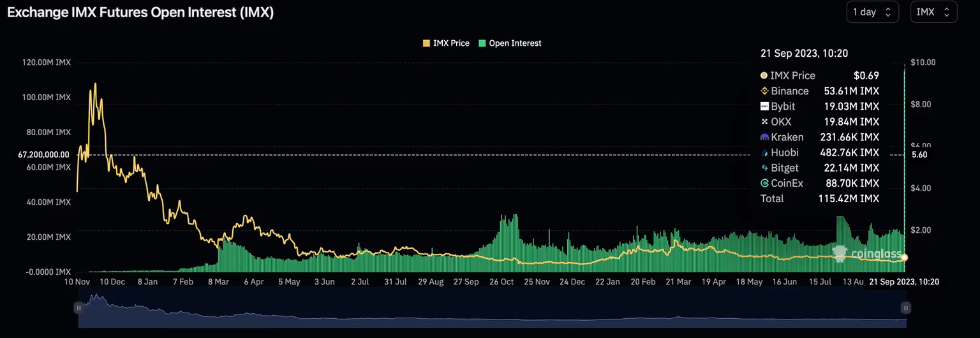This screenshot has width=980, height=338.
Task: Click the Binance icon in tooltip
Action: tap(764, 91)
